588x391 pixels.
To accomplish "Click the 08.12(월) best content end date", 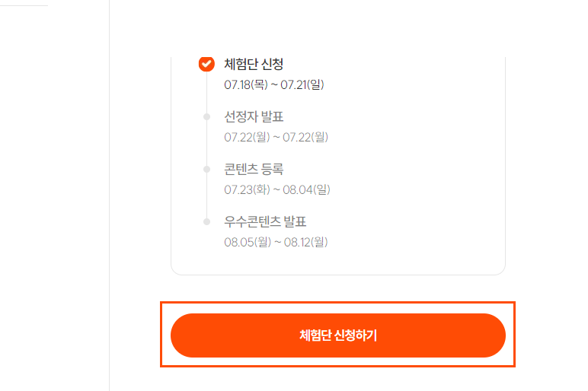I will tap(305, 242).
